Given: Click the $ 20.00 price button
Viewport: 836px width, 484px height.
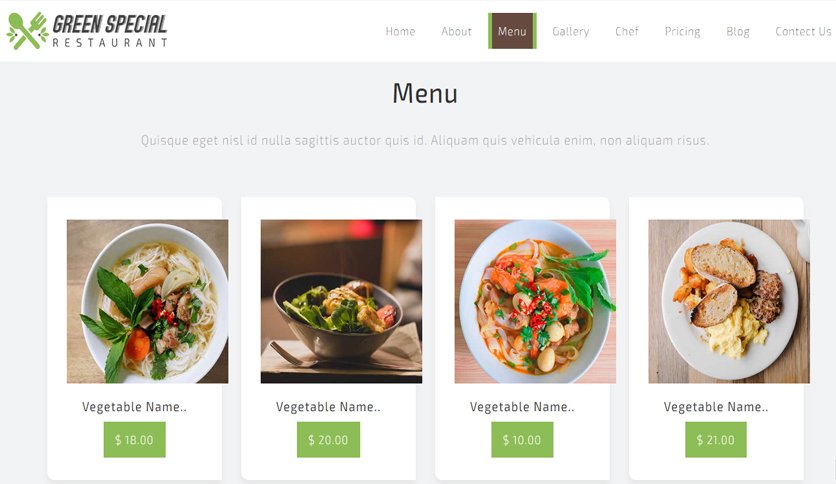Looking at the screenshot, I should point(328,440).
